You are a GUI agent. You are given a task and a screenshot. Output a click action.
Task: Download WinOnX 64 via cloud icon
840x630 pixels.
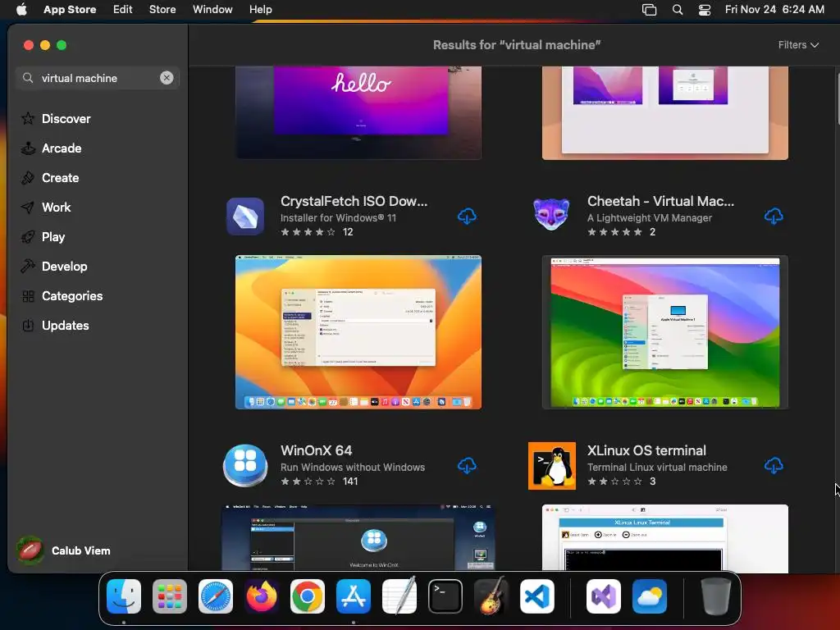467,466
